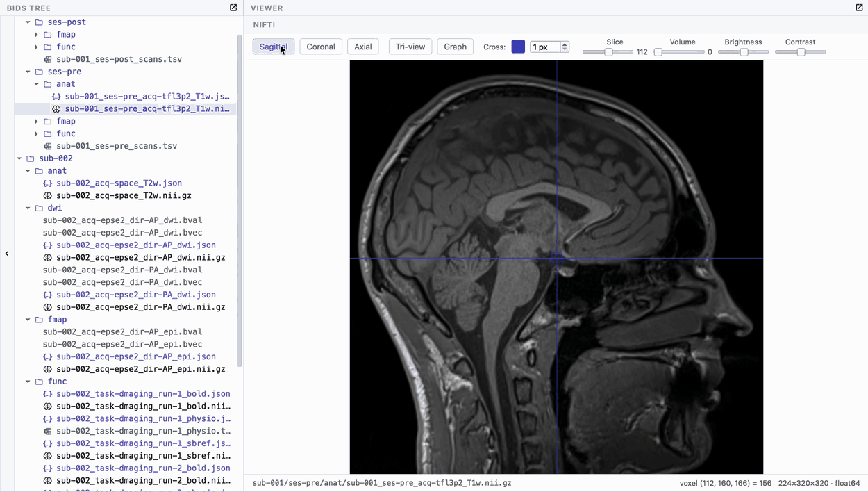Click the JSON icon of sub-002_acq-epse2_dir-AP_epi.json
This screenshot has height=492, width=868.
tap(48, 357)
